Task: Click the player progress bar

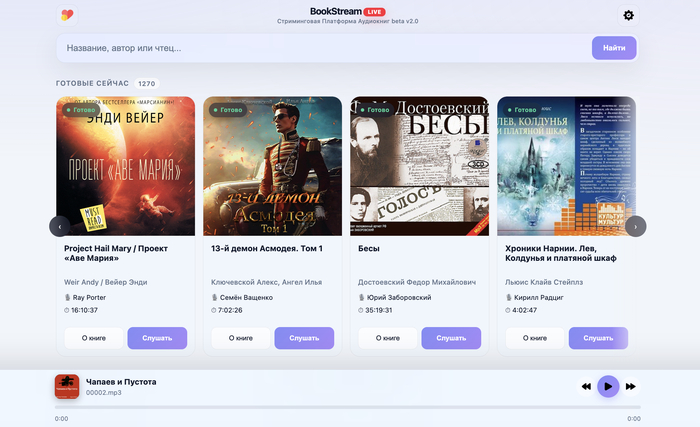Action: (348, 407)
